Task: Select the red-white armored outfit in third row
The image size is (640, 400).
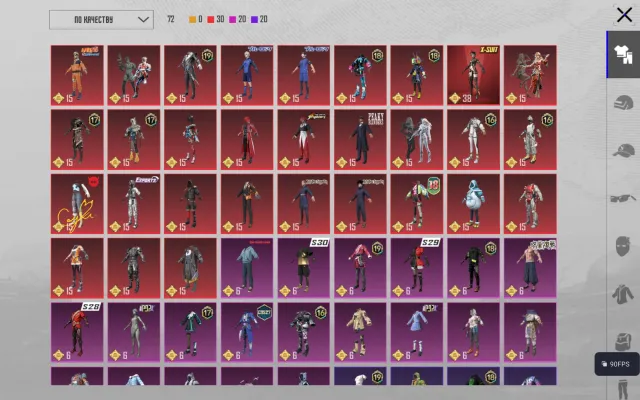Action: [530, 204]
